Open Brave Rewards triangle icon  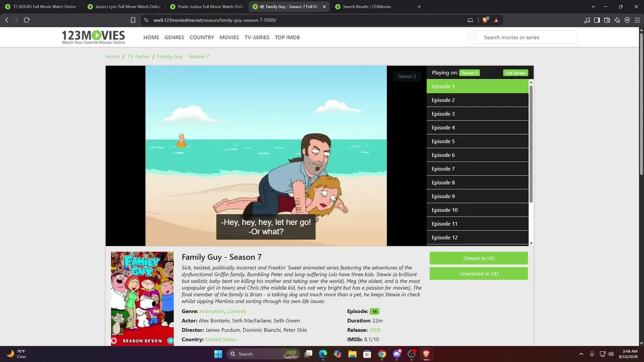(x=496, y=20)
